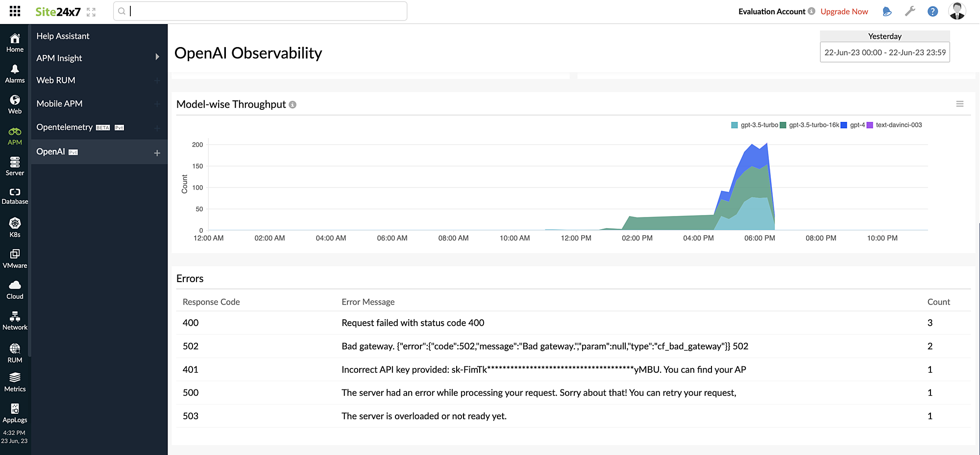Image resolution: width=980 pixels, height=455 pixels.
Task: Click the search input field
Action: [x=260, y=11]
